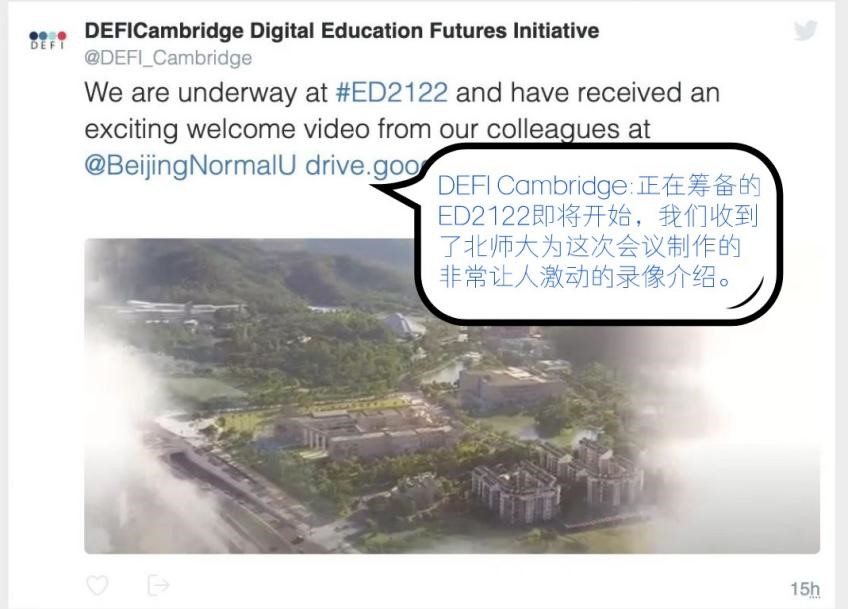Open the 15h timestamp link
Image resolution: width=848 pixels, height=609 pixels.
tap(805, 588)
